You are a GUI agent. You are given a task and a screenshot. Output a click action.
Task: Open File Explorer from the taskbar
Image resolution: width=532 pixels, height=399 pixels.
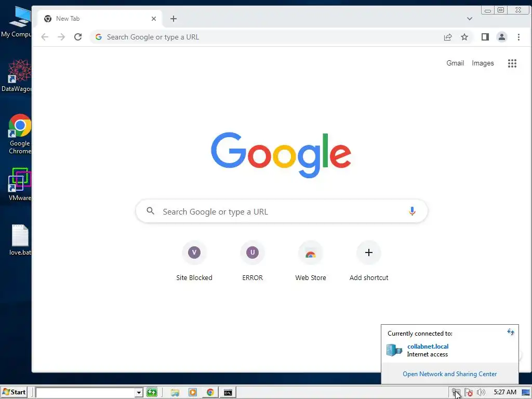175,393
